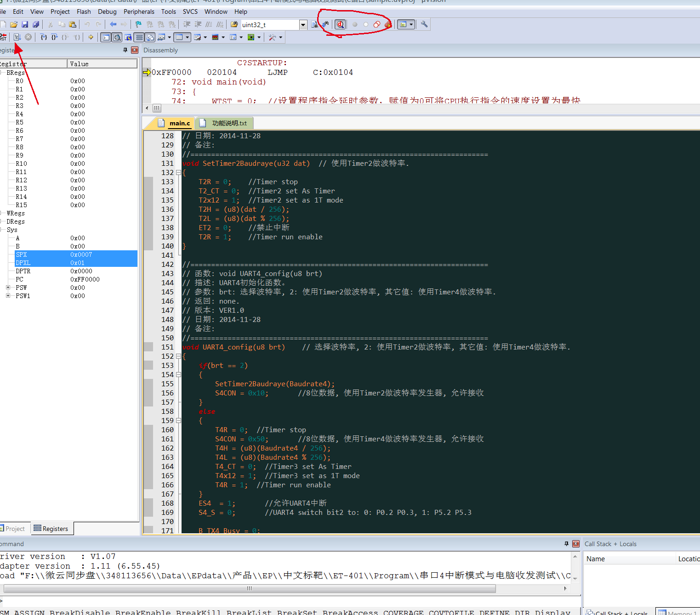The height and width of the screenshot is (615, 700).
Task: Open the window layout dropdown arrow
Action: (411, 24)
